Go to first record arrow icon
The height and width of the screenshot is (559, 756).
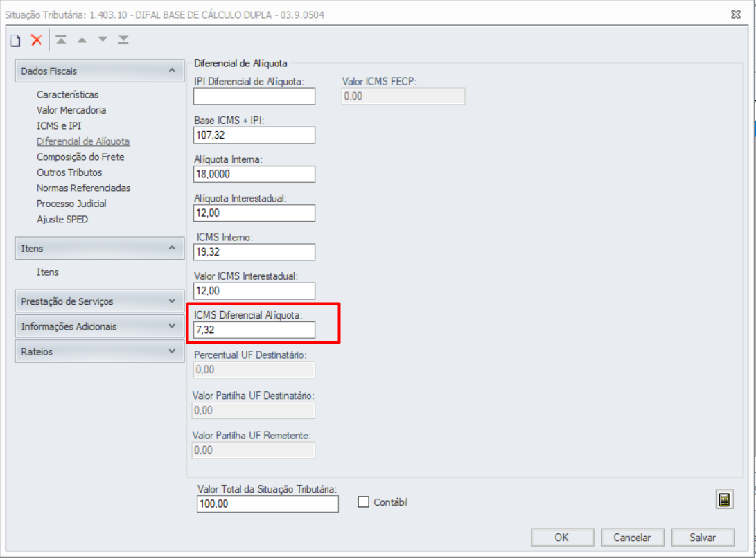pyautogui.click(x=61, y=39)
